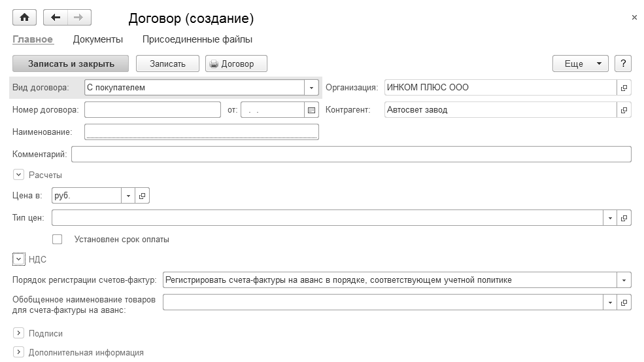
Task: Open the calendar picker for contract date
Action: click(x=312, y=110)
